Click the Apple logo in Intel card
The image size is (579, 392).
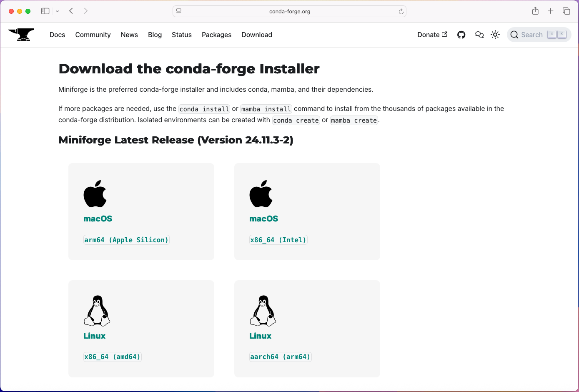[x=261, y=194]
